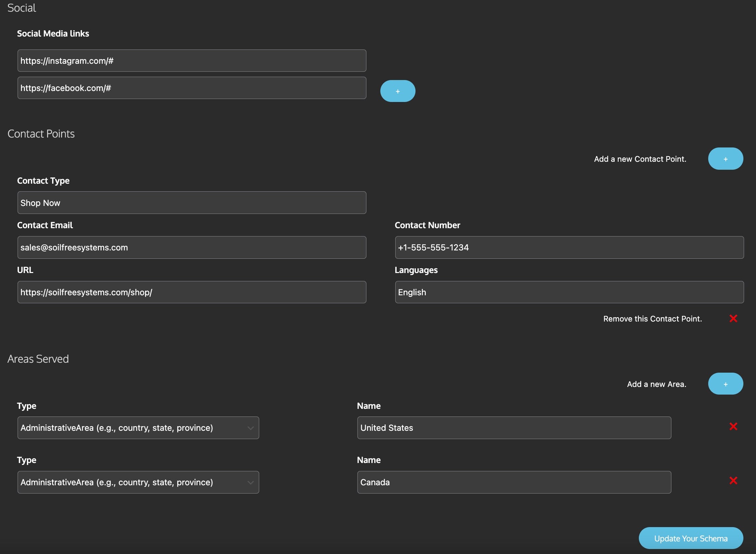Click the Update Your Schema button
Viewport: 756px width, 554px height.
tap(691, 538)
